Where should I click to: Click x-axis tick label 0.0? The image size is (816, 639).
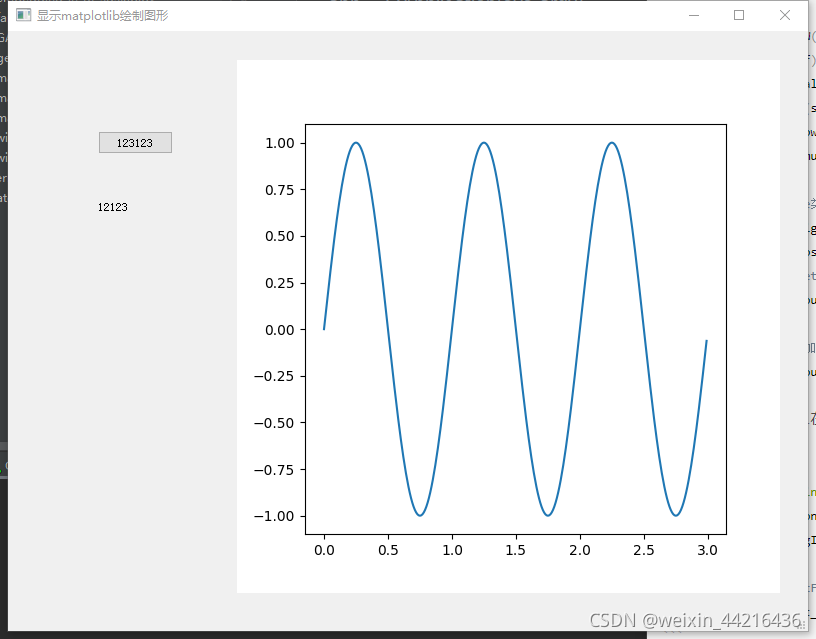tap(324, 551)
